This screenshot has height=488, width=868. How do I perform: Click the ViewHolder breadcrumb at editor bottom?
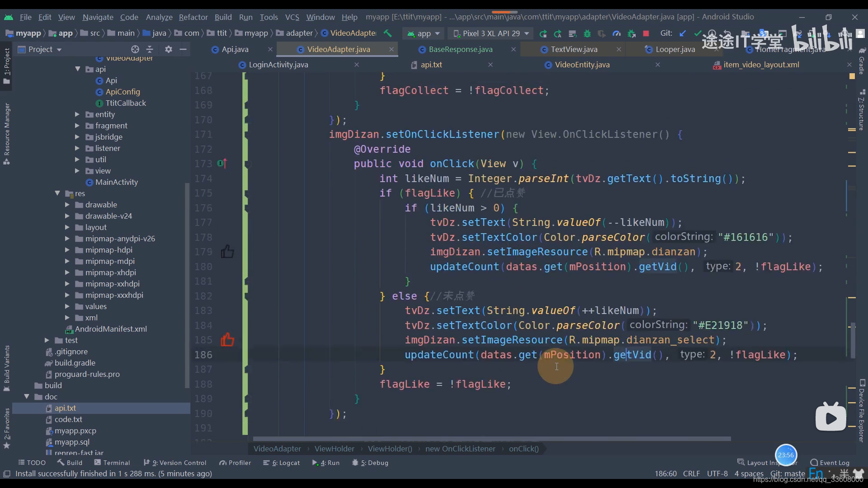pos(334,449)
